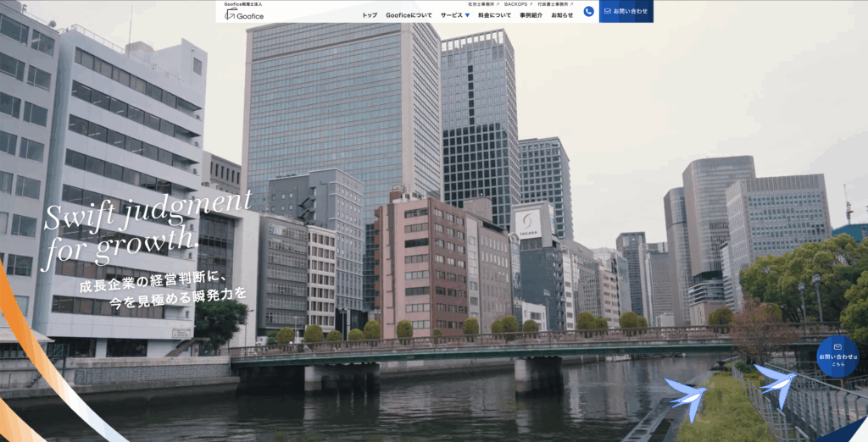Click the external link arrow beside BACKOPS
Viewport: 868px width, 442px height.
click(x=531, y=3)
